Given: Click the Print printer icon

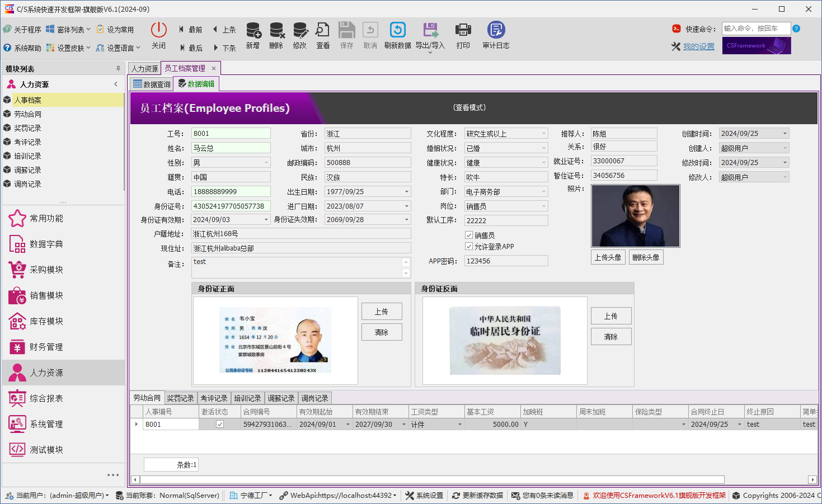Looking at the screenshot, I should pyautogui.click(x=463, y=30).
